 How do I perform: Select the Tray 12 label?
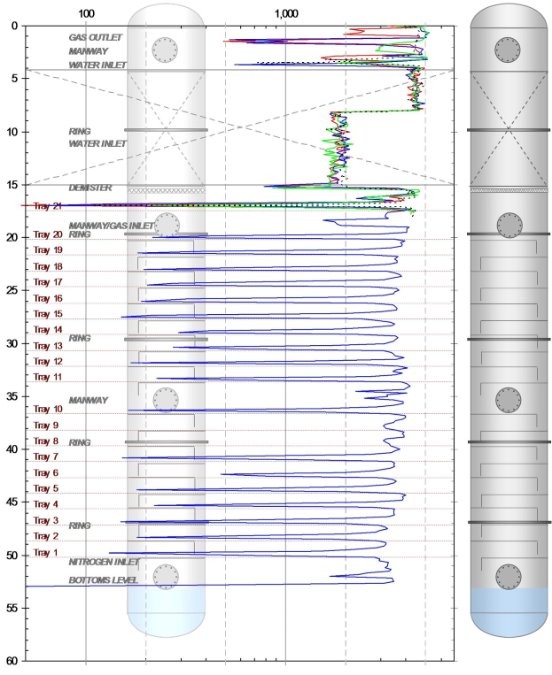click(x=48, y=361)
